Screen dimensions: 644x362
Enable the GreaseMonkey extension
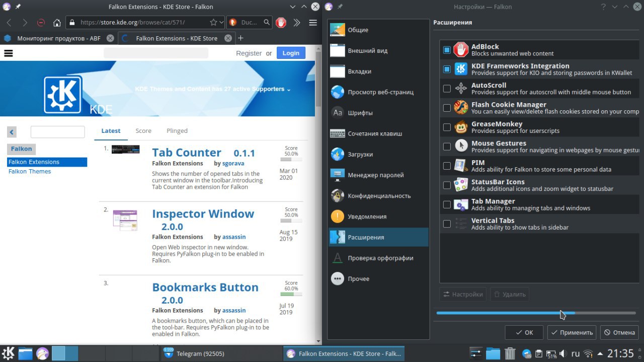447,127
